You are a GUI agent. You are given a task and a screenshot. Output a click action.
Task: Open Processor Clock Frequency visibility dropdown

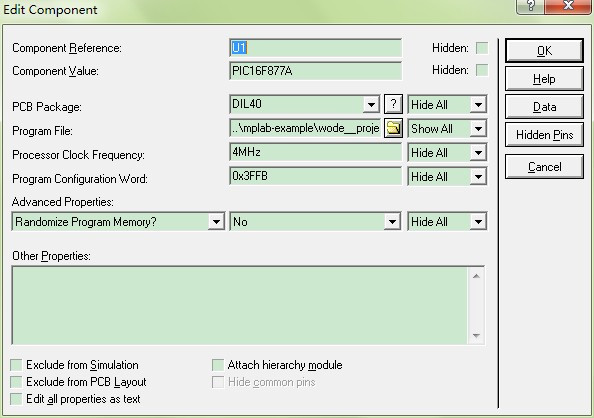click(478, 153)
